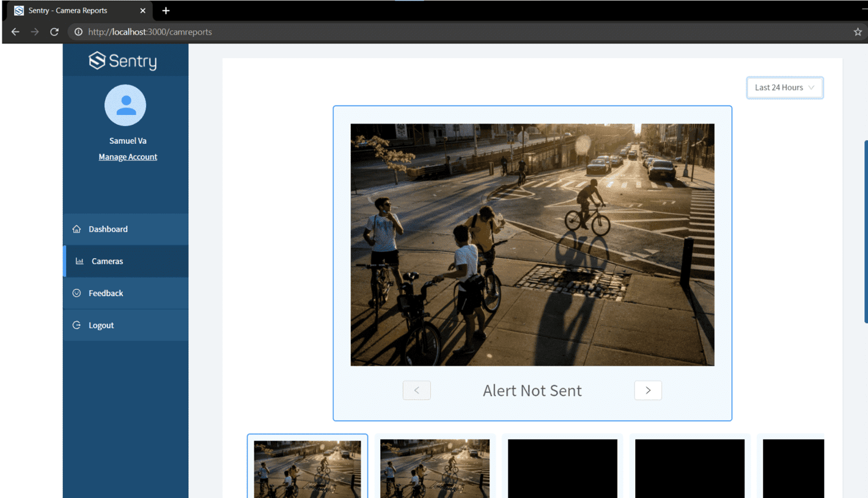Select the first cyclist thumbnail
Viewport: 868px width, 498px height.
point(307,468)
